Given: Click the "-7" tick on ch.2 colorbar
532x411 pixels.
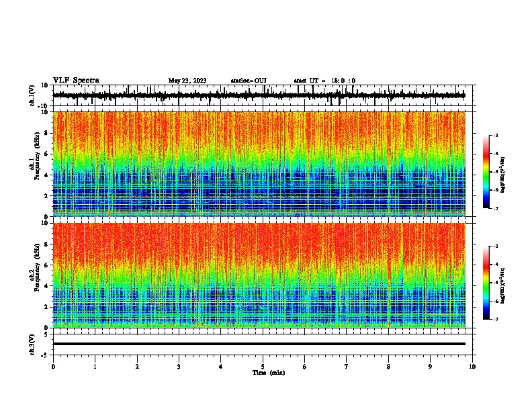Looking at the screenshot, I should coord(496,320).
